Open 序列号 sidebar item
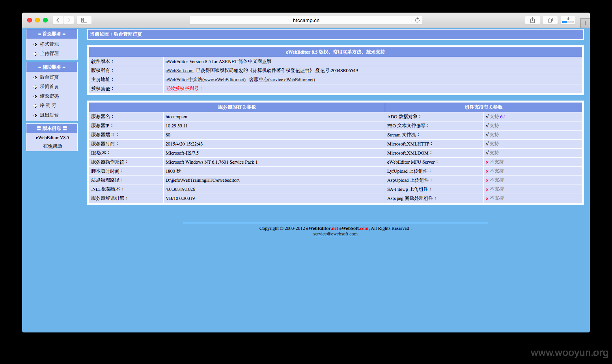 pos(48,106)
